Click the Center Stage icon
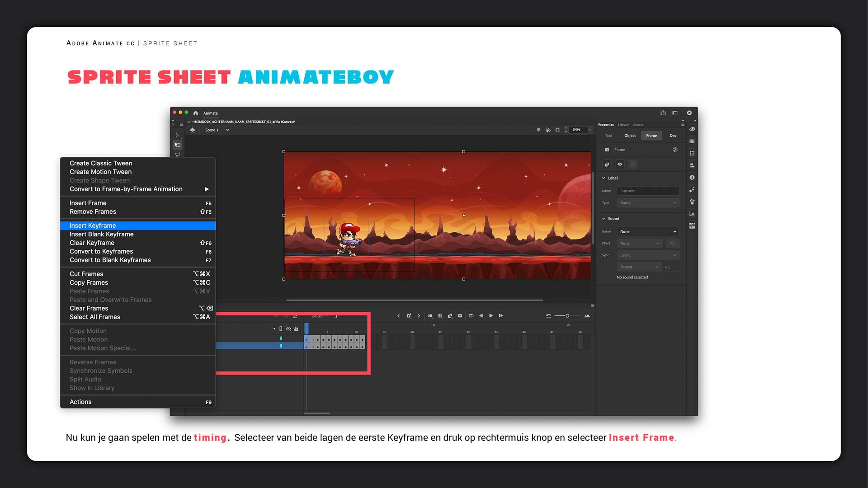 point(538,130)
